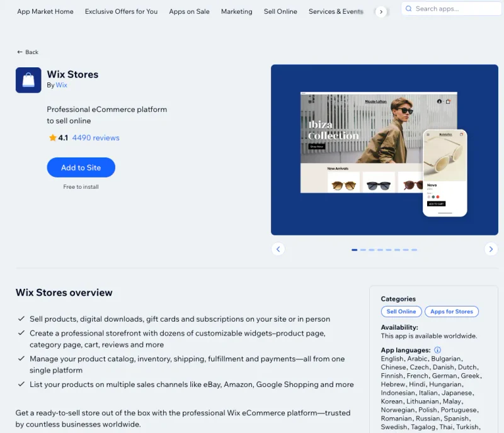
Task: Open Exclusive Offers for You
Action: click(121, 11)
